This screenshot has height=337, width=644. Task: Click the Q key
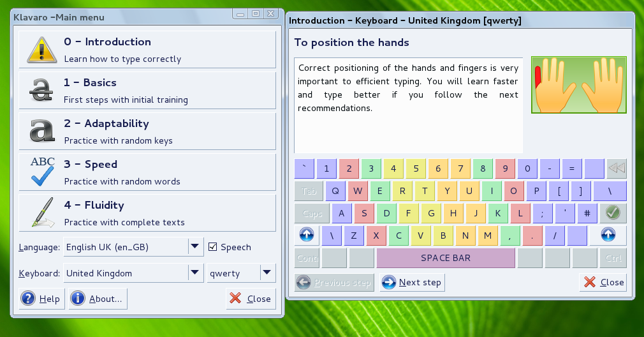pos(335,191)
